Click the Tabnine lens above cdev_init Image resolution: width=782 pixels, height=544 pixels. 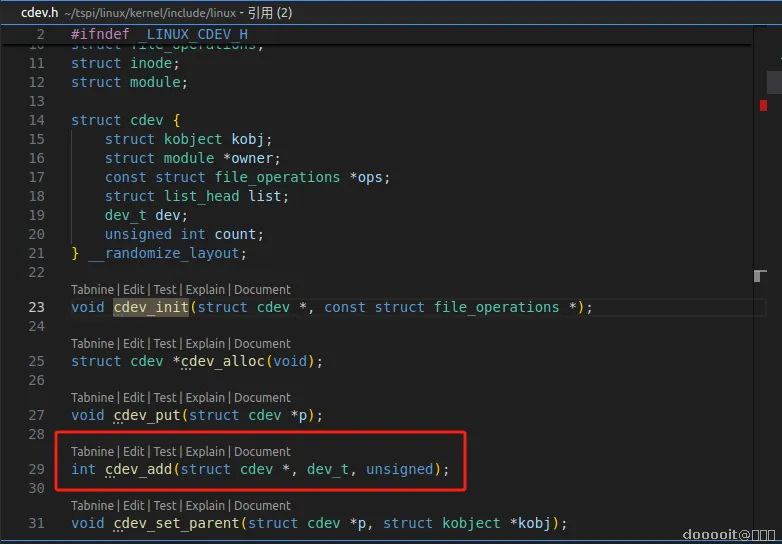[x=93, y=290]
